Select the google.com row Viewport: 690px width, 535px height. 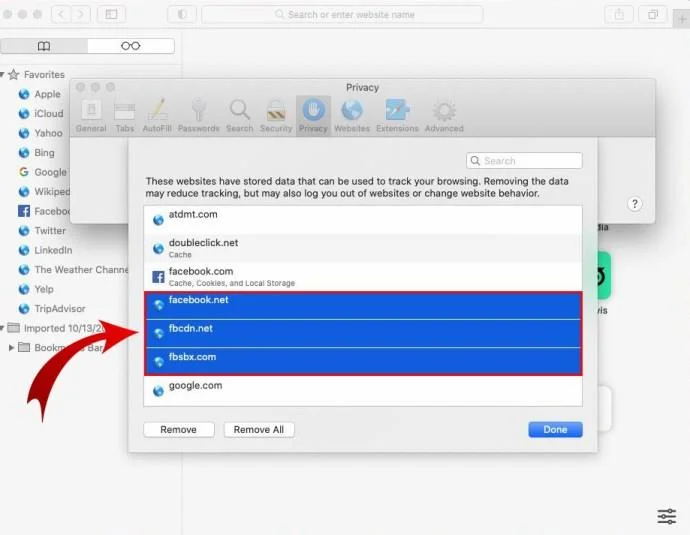363,391
